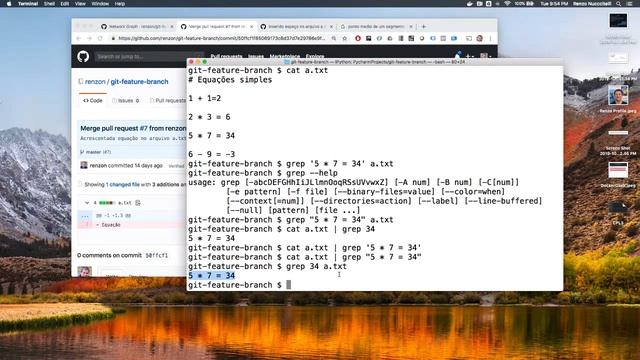Open Marketplace in GitHub header
Screen dimensions: 640x360
[x=284, y=56]
